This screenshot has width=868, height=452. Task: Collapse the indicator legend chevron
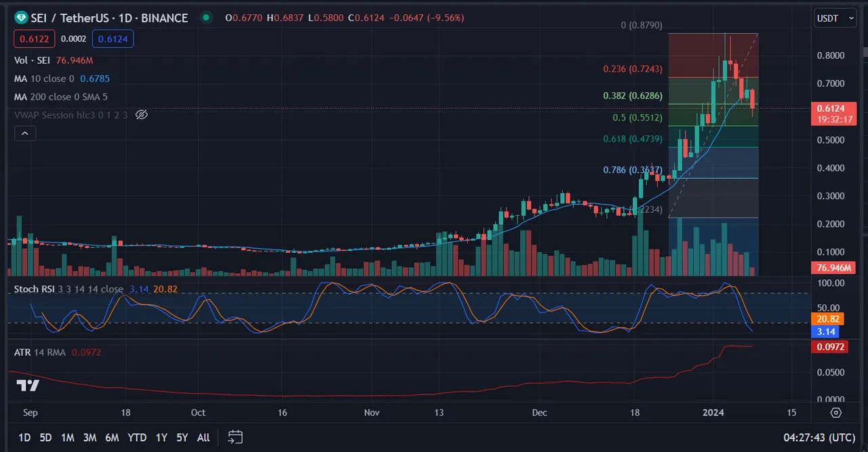tap(24, 133)
